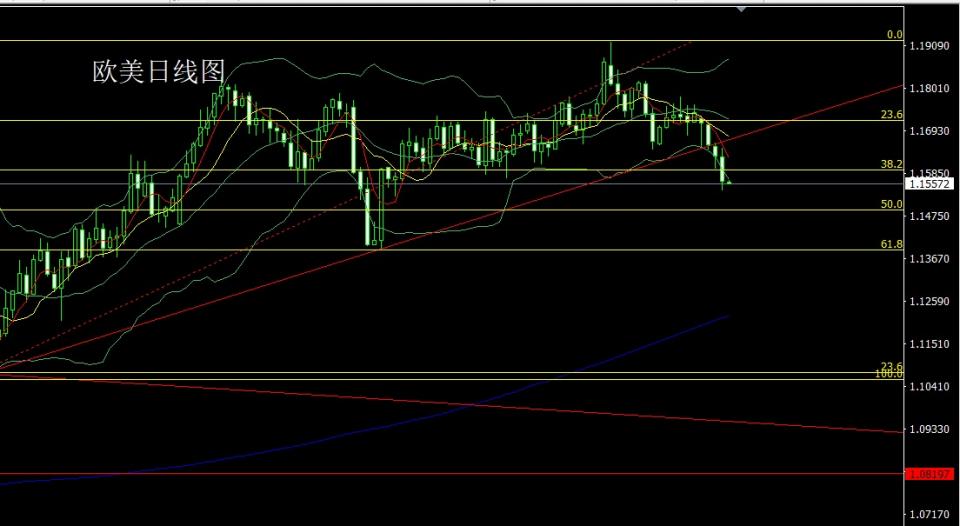Click the 1.13670 price axis label
The width and height of the screenshot is (960, 526).
(x=930, y=259)
